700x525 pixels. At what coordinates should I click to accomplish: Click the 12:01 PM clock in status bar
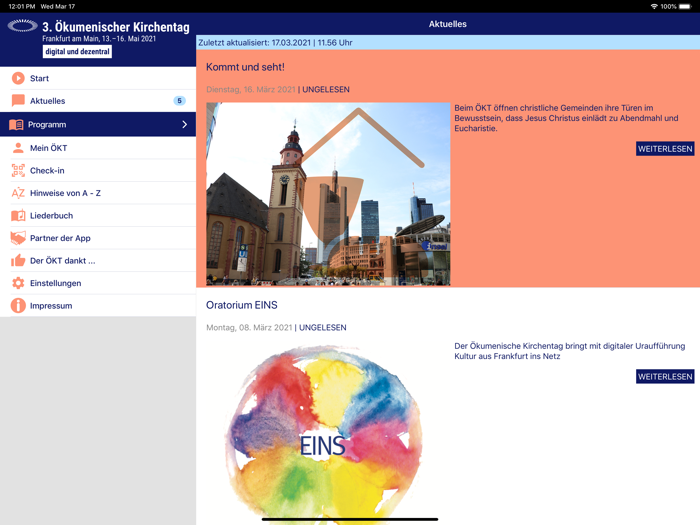click(21, 6)
